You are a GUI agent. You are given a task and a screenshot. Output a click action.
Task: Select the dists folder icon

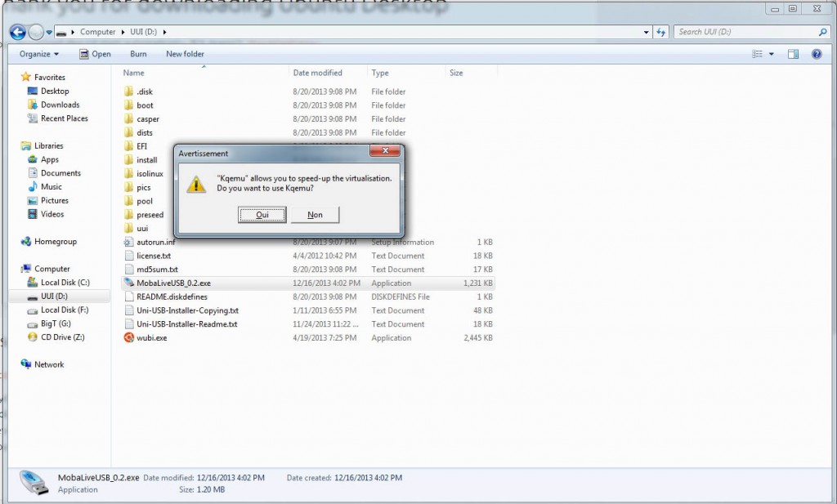(128, 132)
